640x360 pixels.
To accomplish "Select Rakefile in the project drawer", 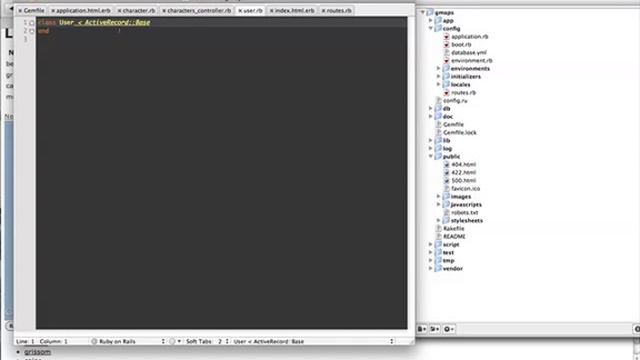I will (453, 229).
